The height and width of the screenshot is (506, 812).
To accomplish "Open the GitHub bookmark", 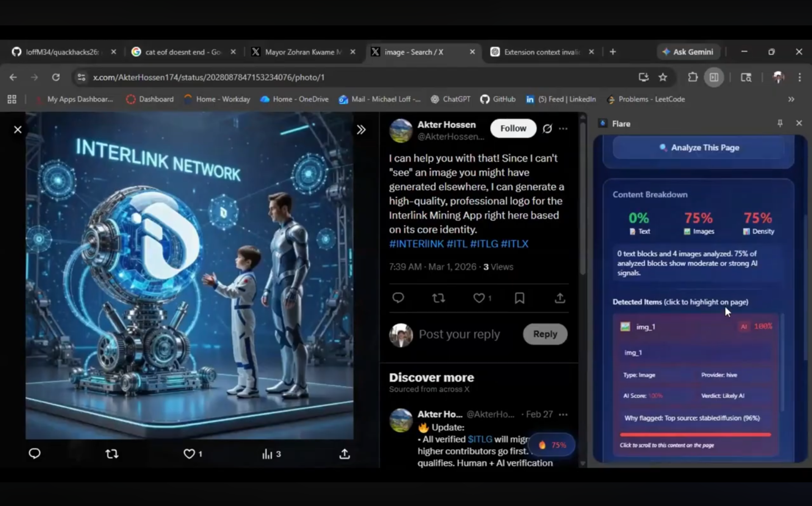I will 498,99.
